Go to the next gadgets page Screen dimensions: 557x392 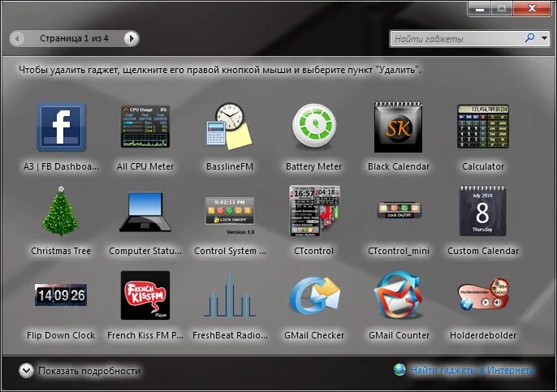(131, 38)
